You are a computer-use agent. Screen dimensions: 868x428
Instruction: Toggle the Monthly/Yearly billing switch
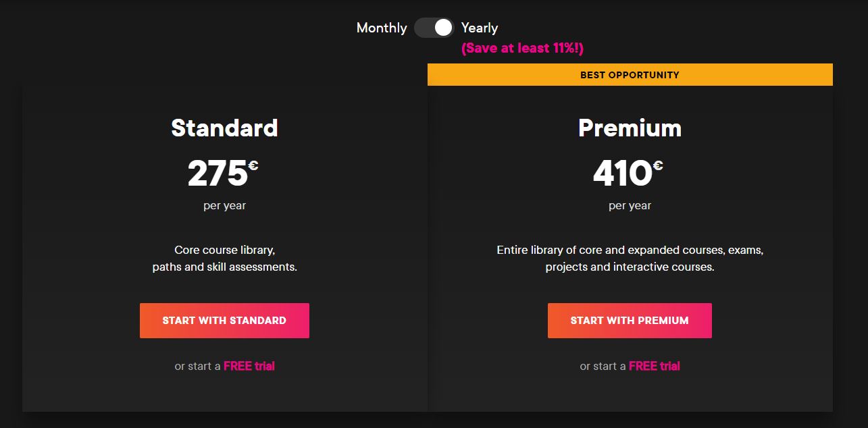(434, 28)
